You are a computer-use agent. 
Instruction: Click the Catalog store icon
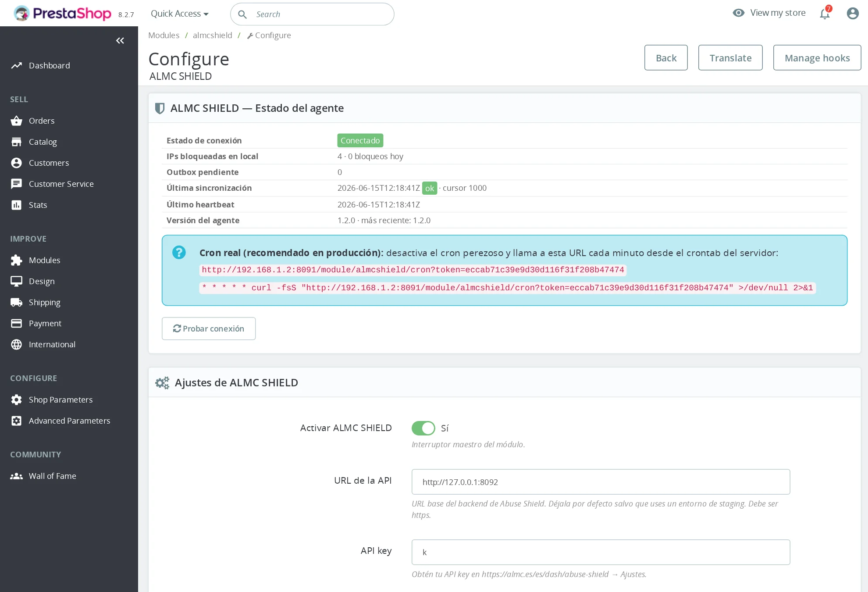pyautogui.click(x=17, y=142)
